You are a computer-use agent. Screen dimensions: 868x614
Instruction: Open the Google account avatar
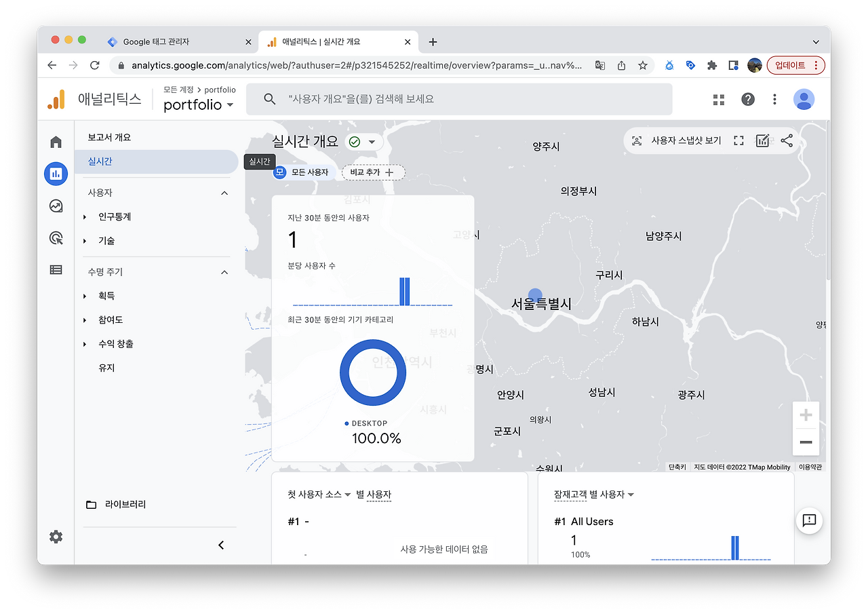pos(804,100)
